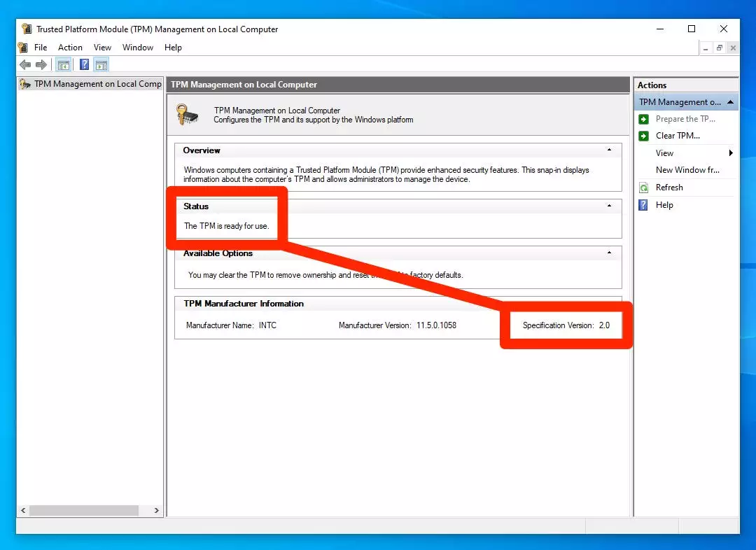This screenshot has width=756, height=550.
Task: Click the Forward arrow in the toolbar
Action: click(x=41, y=65)
